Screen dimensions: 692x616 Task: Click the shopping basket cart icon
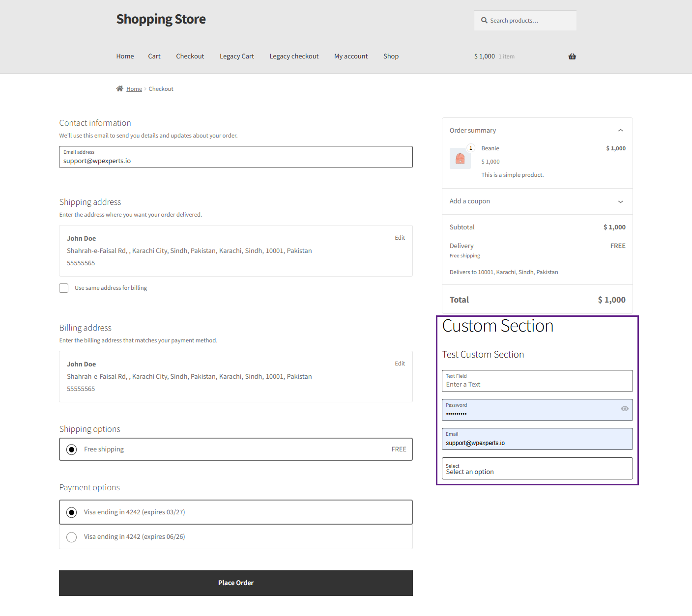pos(572,56)
